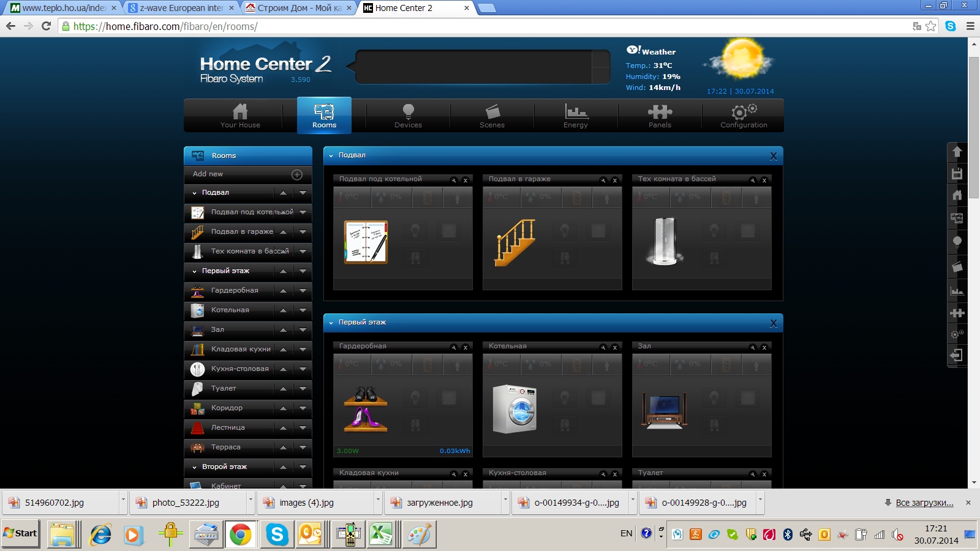Click save floppy icon in right sidebar
This screenshot has width=980, height=551.
tap(957, 173)
